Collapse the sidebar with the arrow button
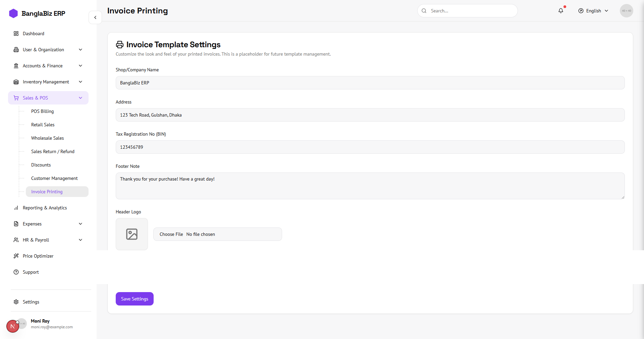 (95, 17)
